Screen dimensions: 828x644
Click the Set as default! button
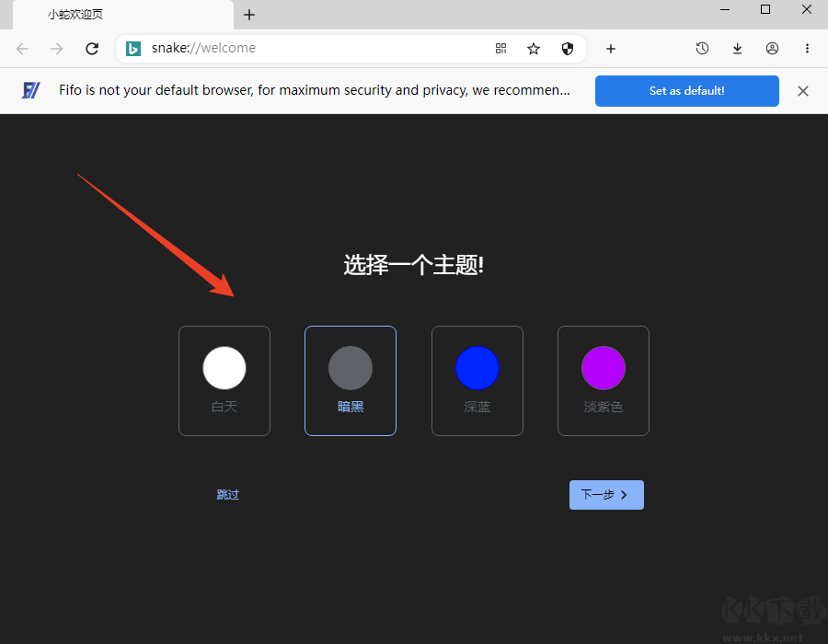point(686,90)
